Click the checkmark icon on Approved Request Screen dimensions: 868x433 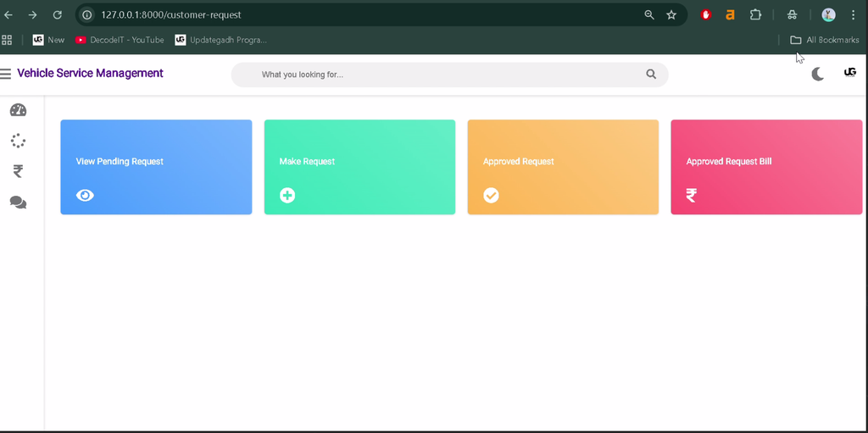(x=491, y=196)
